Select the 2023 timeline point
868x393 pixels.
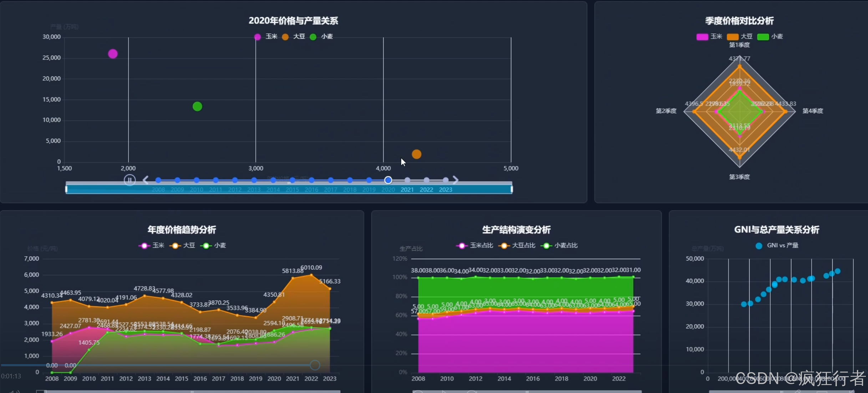click(445, 180)
